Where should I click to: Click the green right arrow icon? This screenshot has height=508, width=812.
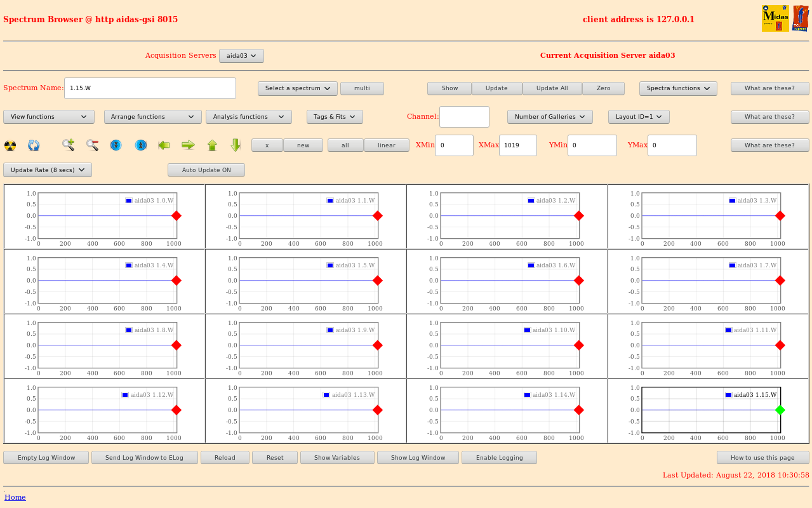(x=188, y=145)
